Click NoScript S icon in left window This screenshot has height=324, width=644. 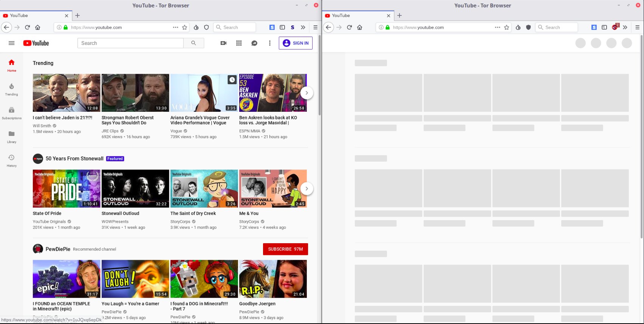[x=293, y=27]
